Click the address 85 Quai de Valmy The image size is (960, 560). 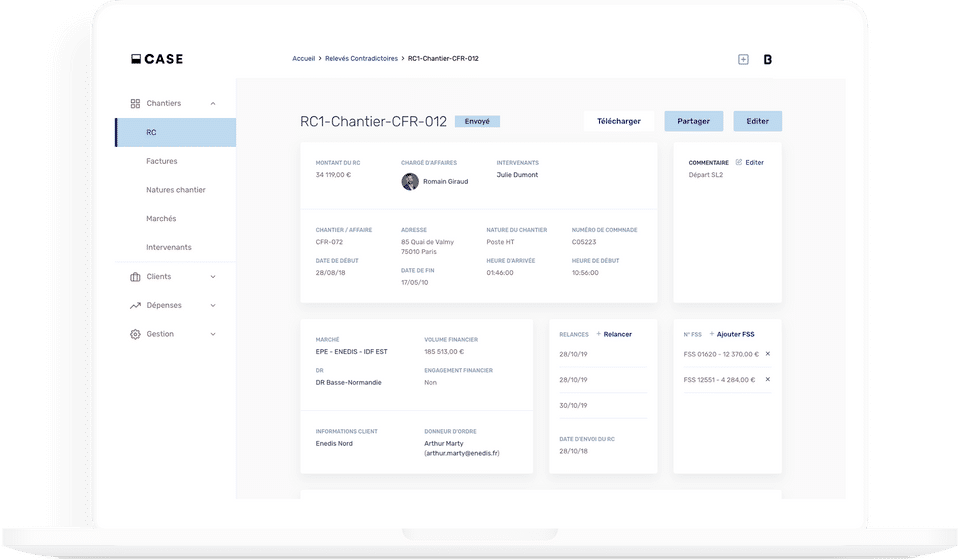click(x=427, y=242)
